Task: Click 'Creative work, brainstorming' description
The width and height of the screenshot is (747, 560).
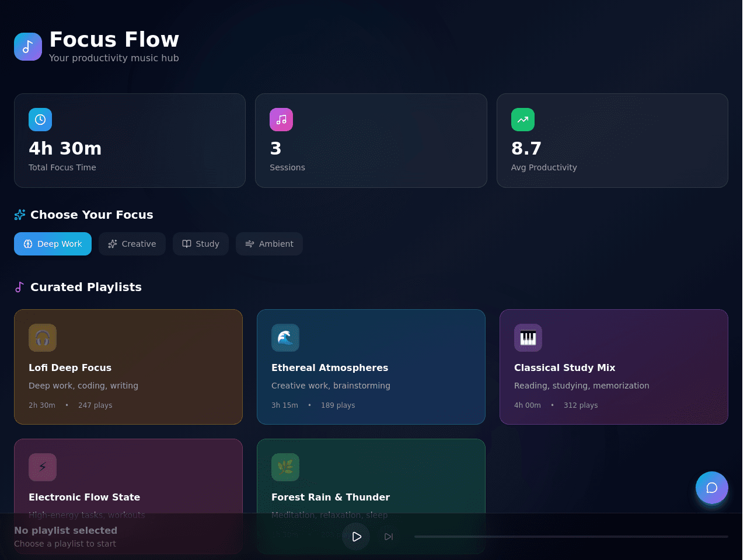Action: 331,386
